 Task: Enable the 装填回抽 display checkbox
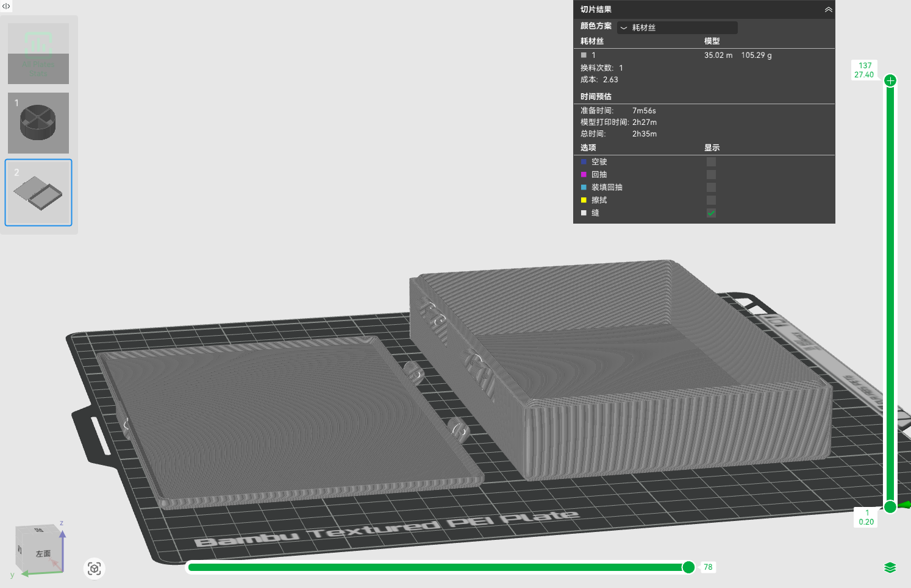711,188
